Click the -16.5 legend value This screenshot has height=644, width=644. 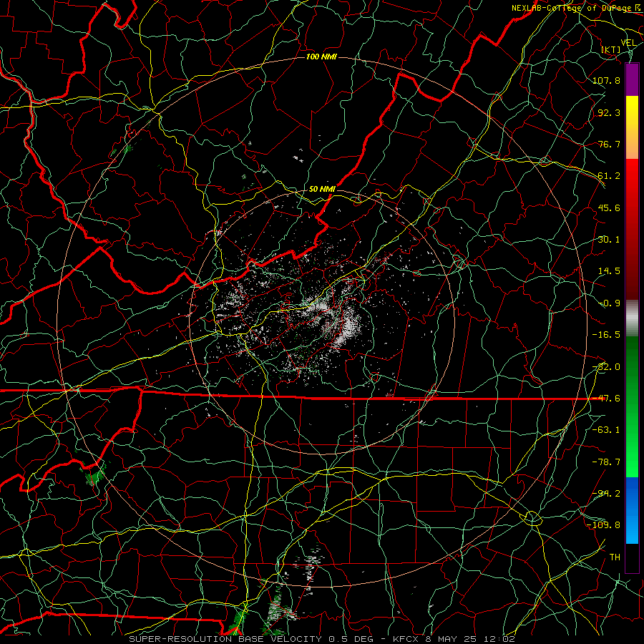pyautogui.click(x=606, y=335)
